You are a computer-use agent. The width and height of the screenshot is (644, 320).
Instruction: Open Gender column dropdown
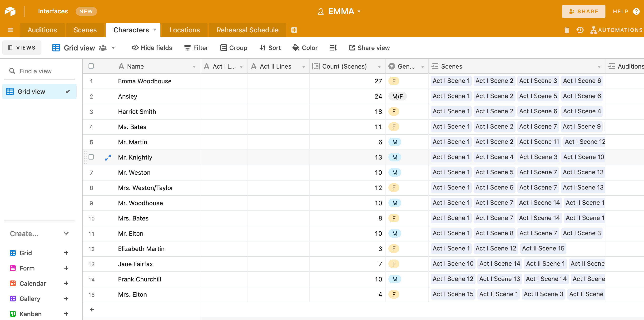click(422, 67)
